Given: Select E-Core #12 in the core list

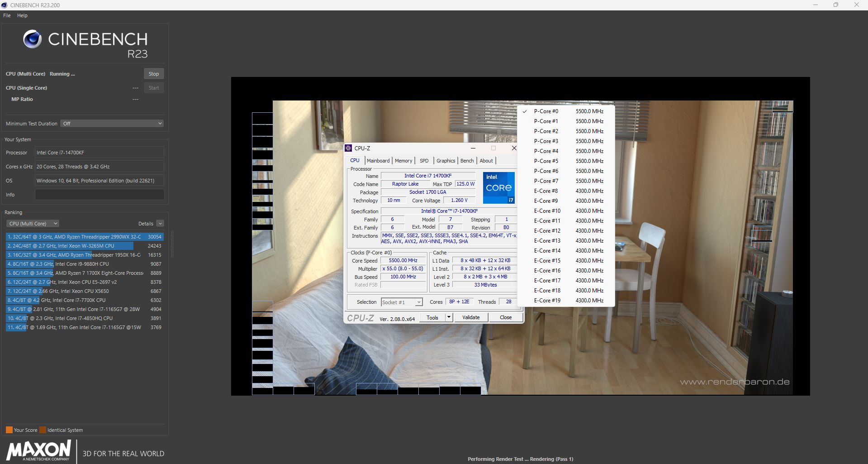Looking at the screenshot, I should coord(566,231).
